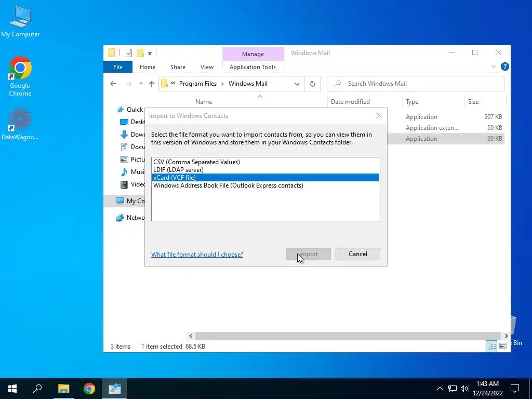Screen dimensions: 532x399
Task: Open My Computer desktop icon
Action: pos(20,21)
